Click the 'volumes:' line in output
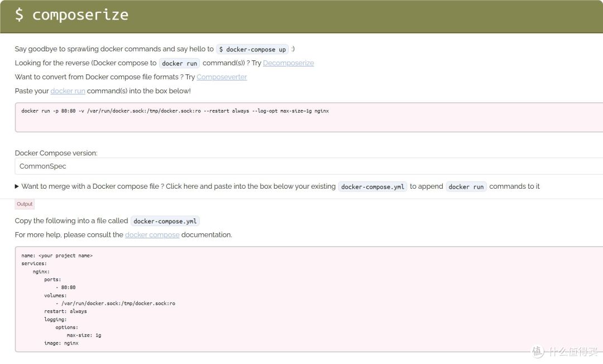Image resolution: width=603 pixels, height=364 pixels. 55,295
